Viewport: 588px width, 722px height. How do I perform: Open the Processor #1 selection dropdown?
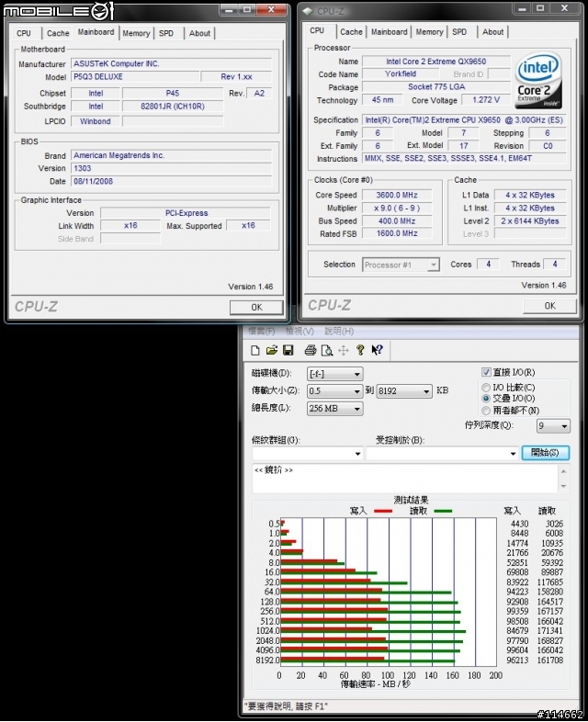[401, 265]
